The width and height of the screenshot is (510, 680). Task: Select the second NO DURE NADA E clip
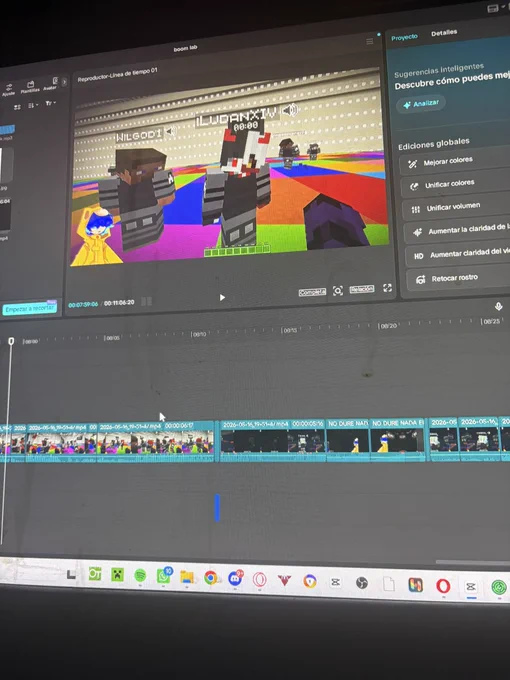(x=397, y=439)
